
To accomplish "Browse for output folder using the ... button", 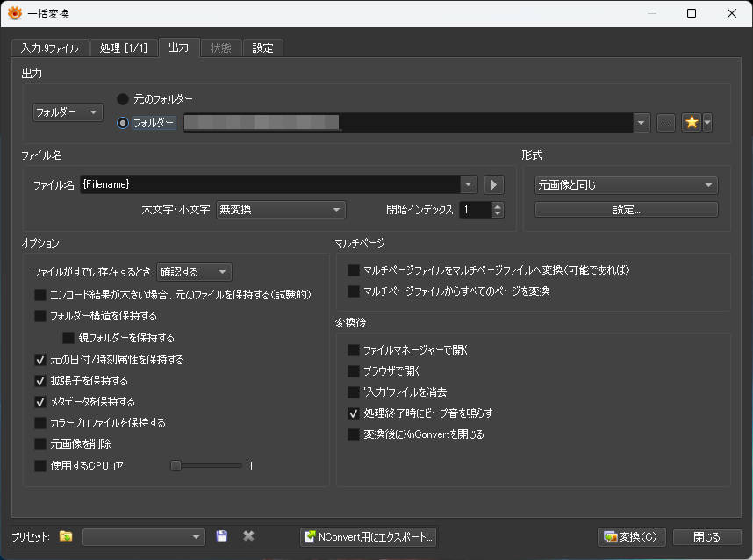I will coord(665,122).
